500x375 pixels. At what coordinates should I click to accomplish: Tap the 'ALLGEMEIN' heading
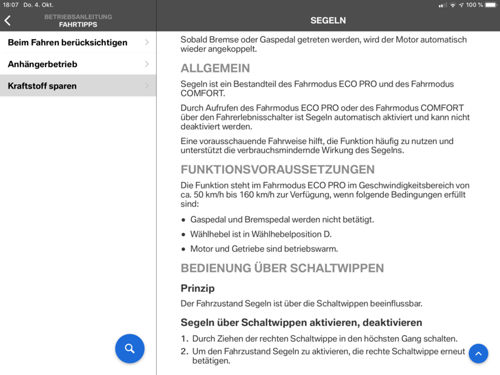point(215,68)
